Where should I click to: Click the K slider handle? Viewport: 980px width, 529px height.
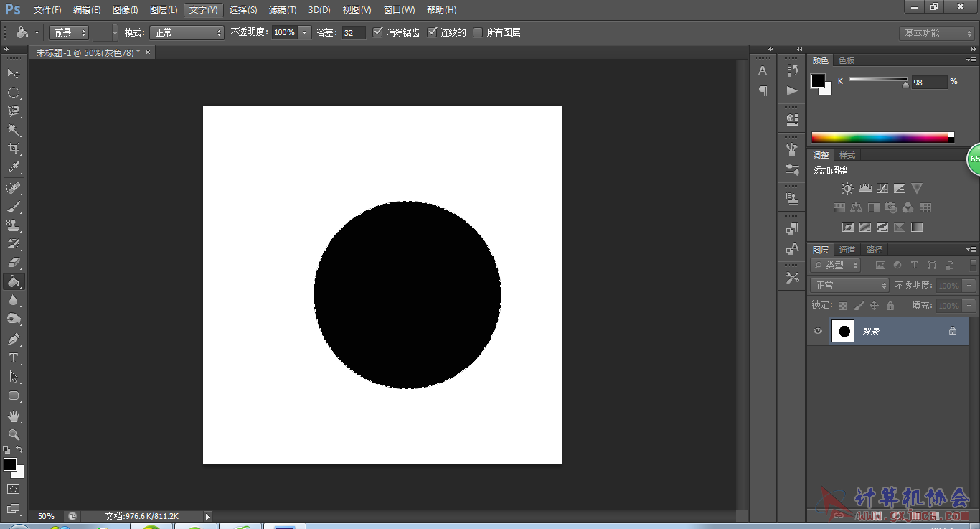pos(905,85)
